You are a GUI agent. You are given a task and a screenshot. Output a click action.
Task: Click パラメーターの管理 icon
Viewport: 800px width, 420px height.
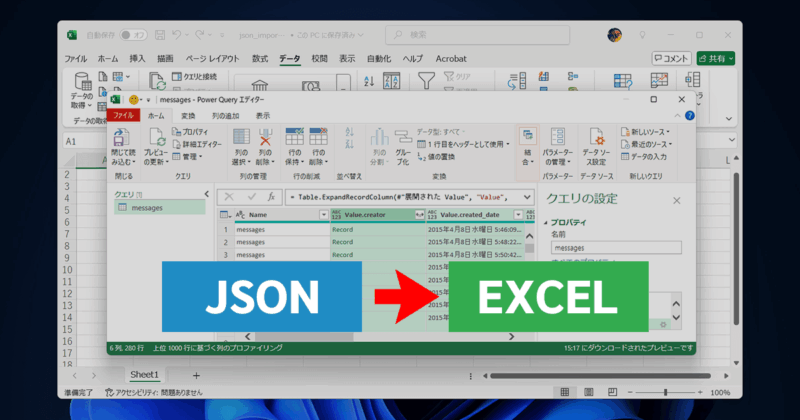558,137
